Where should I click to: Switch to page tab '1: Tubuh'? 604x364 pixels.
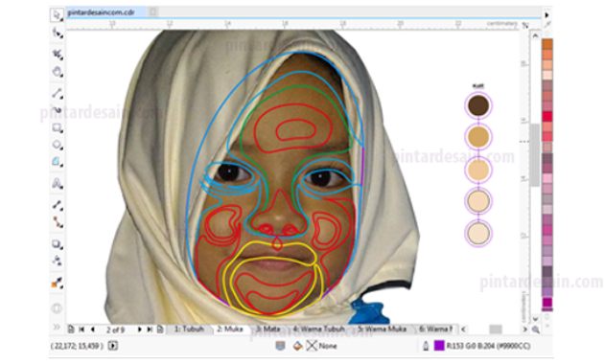(x=189, y=329)
